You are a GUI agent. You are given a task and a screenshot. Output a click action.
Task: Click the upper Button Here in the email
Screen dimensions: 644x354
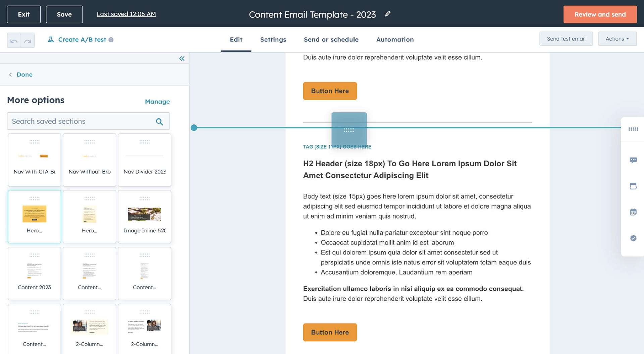click(x=330, y=91)
